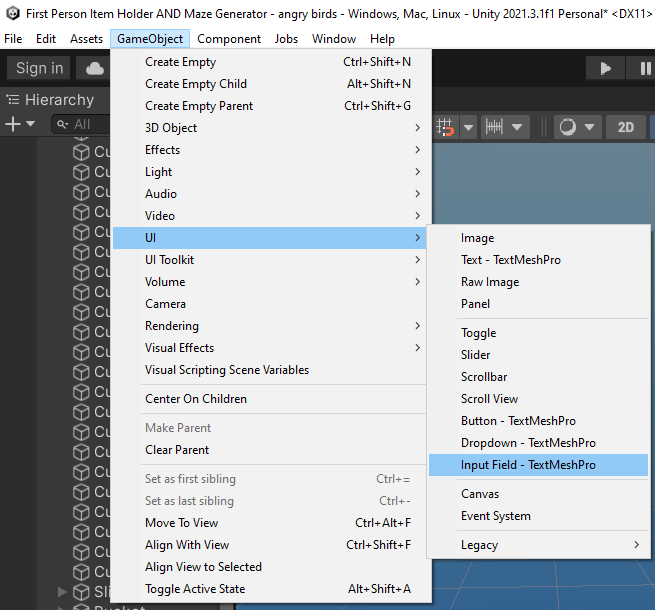Screen dimensions: 655x610
Task: Click the Sign in button
Action: pyautogui.click(x=39, y=68)
